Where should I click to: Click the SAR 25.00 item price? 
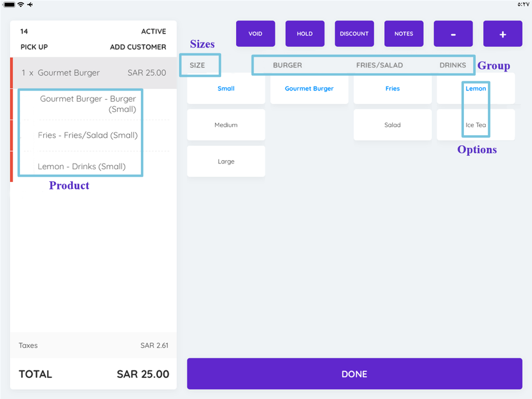(x=147, y=72)
